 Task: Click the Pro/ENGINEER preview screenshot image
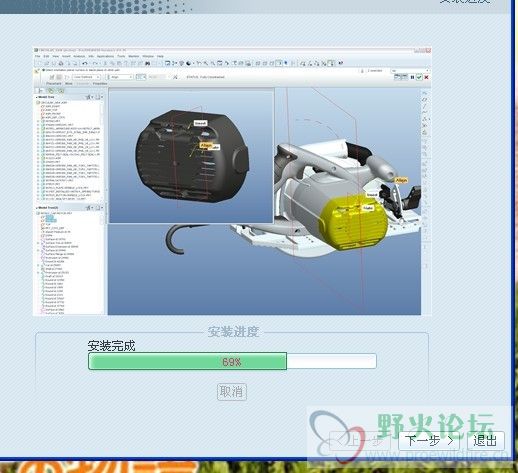click(232, 181)
